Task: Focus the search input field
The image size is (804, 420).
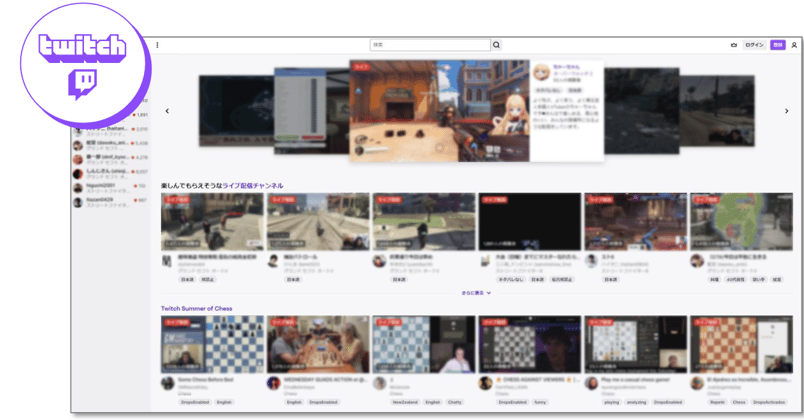Action: click(430, 45)
